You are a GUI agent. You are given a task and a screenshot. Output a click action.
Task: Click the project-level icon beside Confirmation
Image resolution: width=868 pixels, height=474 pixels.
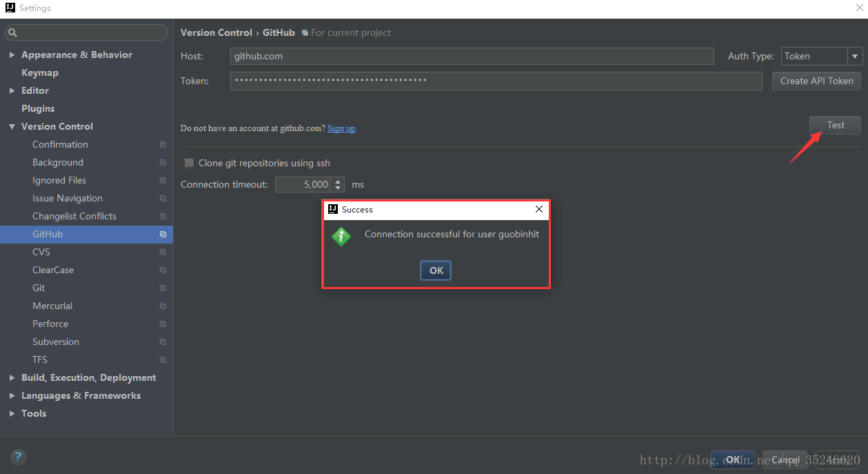coord(163,145)
